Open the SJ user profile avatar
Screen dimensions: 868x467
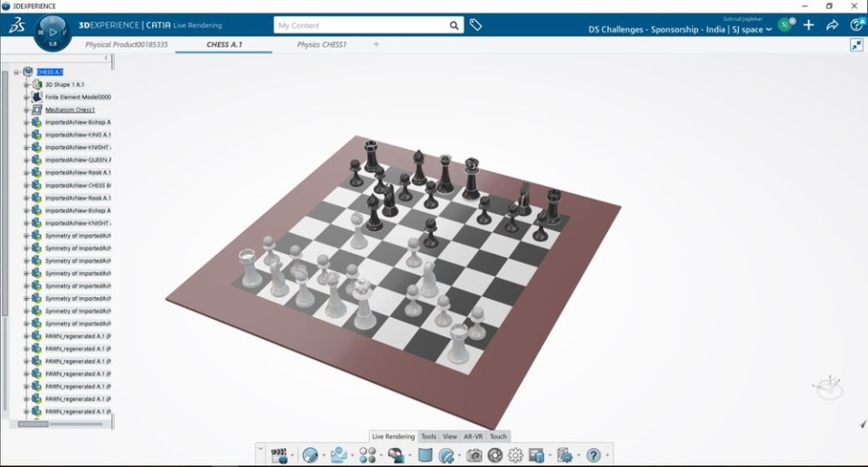785,24
